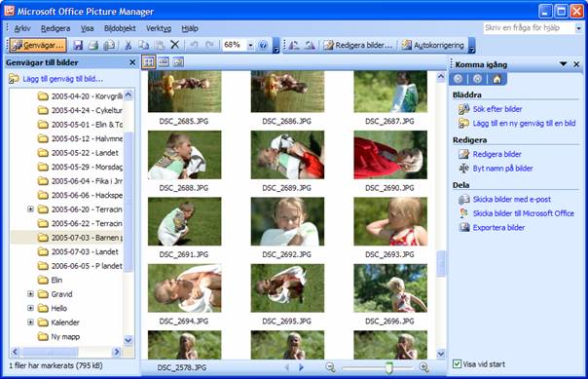Click the Print icon in the toolbar
The height and width of the screenshot is (379, 588).
(93, 45)
